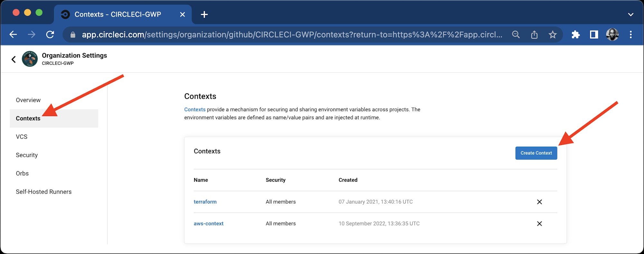The width and height of the screenshot is (644, 254).
Task: Open Self-Hosted Runners settings
Action: 44,192
